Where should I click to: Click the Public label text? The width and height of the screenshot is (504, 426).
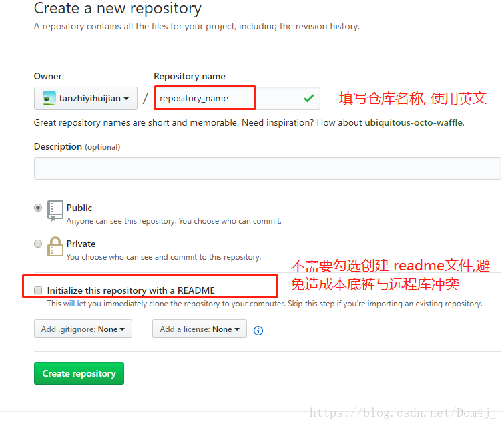pos(79,208)
